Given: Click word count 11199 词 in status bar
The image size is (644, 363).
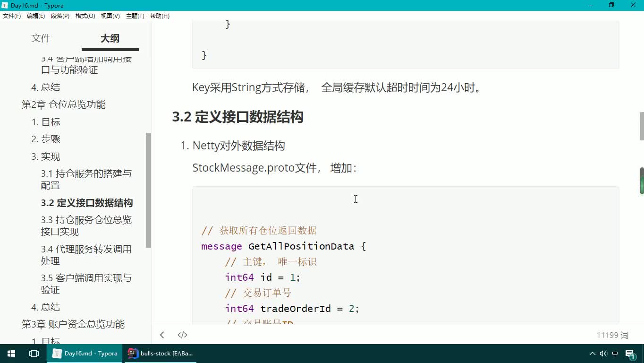Looking at the screenshot, I should pos(612,335).
